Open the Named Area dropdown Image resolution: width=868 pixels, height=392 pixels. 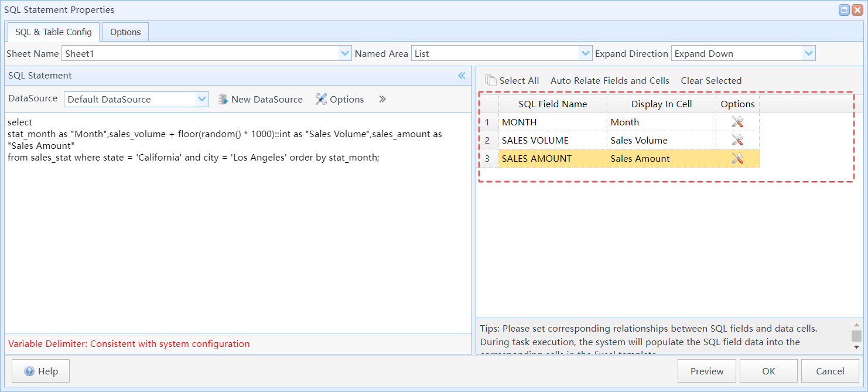(x=585, y=53)
